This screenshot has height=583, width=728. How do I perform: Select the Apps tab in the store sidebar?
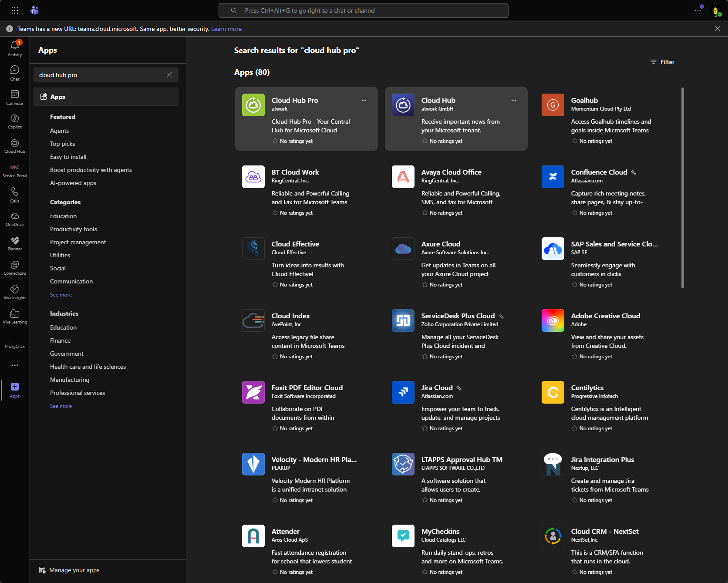tap(106, 97)
